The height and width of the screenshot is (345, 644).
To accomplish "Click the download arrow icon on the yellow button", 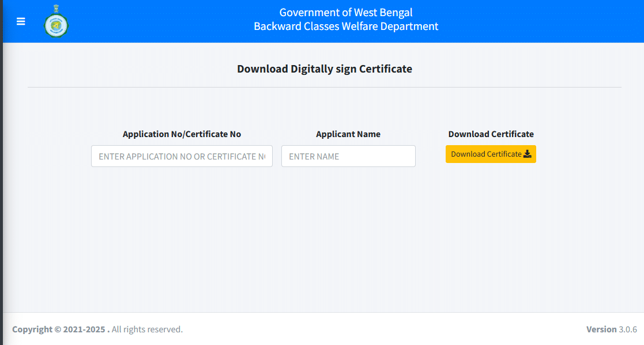I will click(528, 154).
